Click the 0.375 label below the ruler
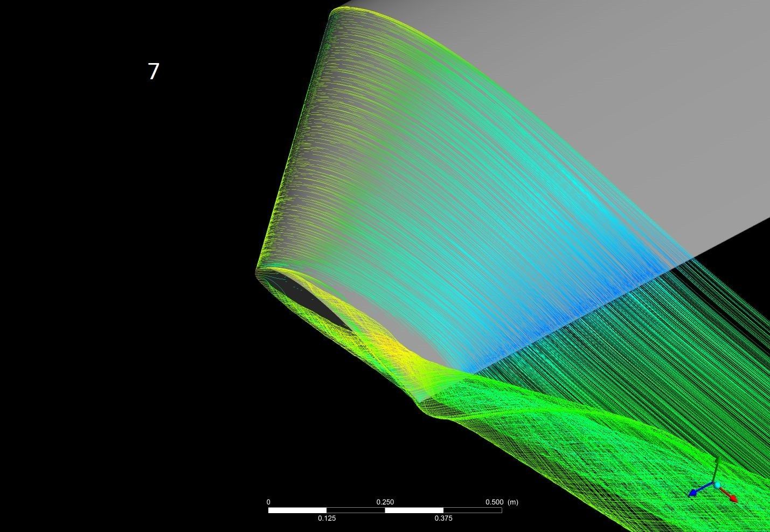Image resolution: width=770 pixels, height=532 pixels. [x=443, y=519]
